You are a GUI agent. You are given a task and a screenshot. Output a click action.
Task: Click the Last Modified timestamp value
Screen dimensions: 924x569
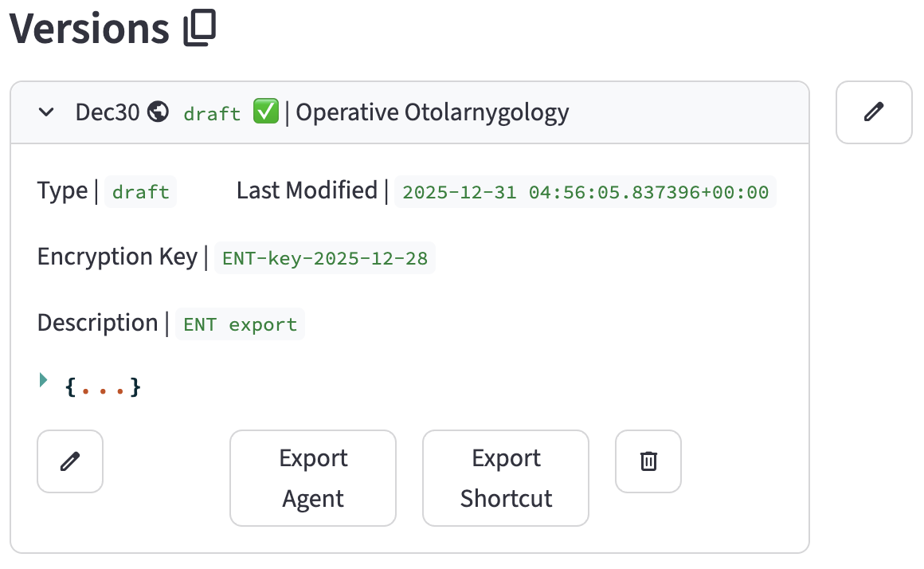(585, 192)
